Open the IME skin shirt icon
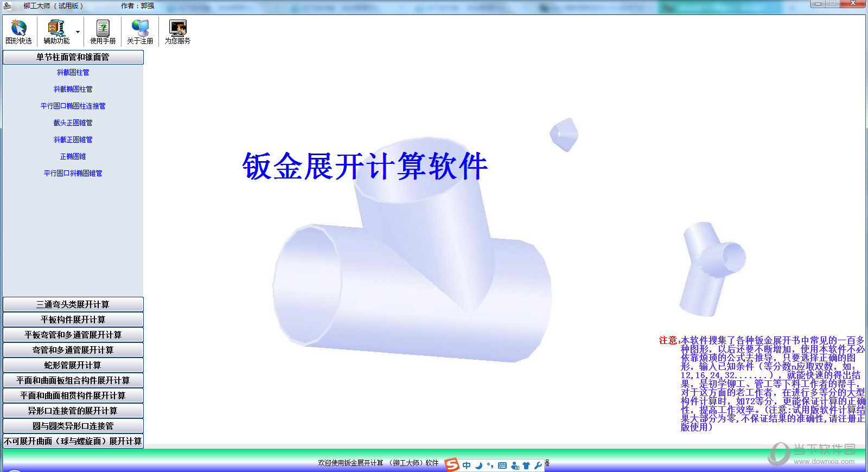This screenshot has height=472, width=868. click(526, 465)
